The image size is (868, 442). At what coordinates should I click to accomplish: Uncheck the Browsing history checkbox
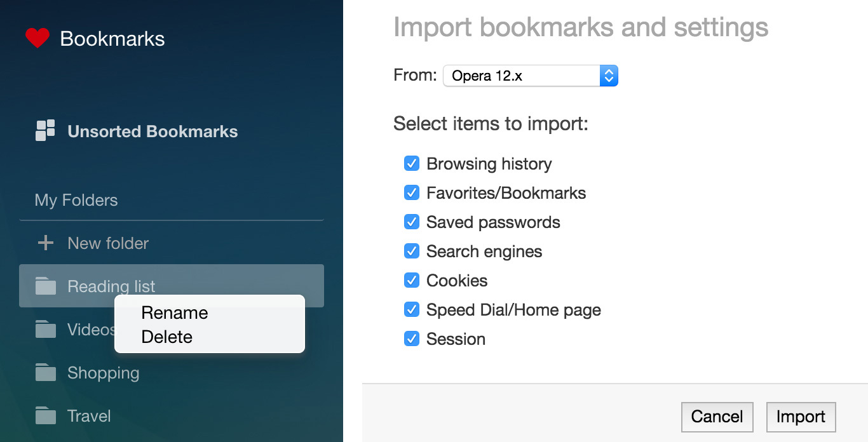(x=412, y=164)
